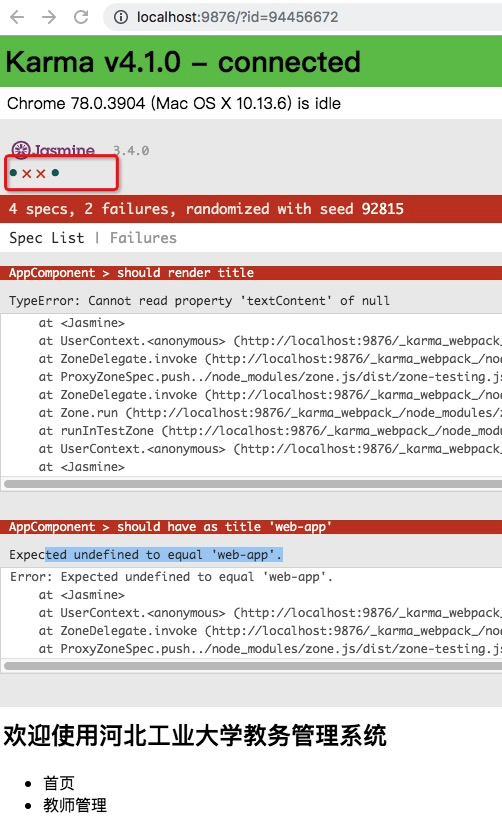Viewport: 502px width, 839px height.
Task: Focus the localhost:9876 address bar
Action: pos(302,17)
